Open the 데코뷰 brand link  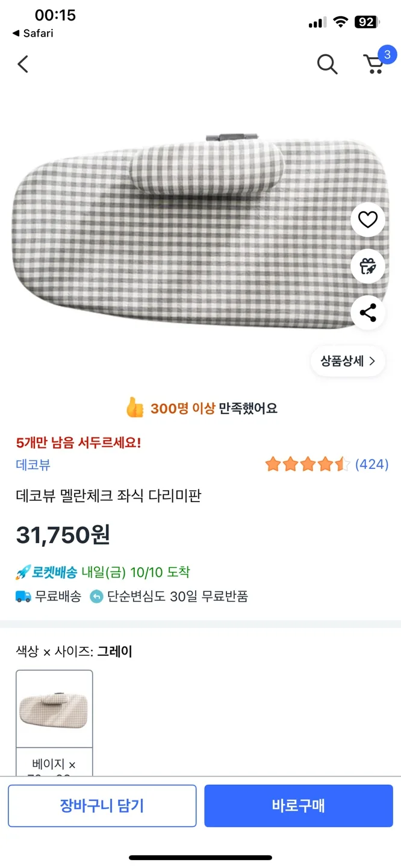point(33,465)
